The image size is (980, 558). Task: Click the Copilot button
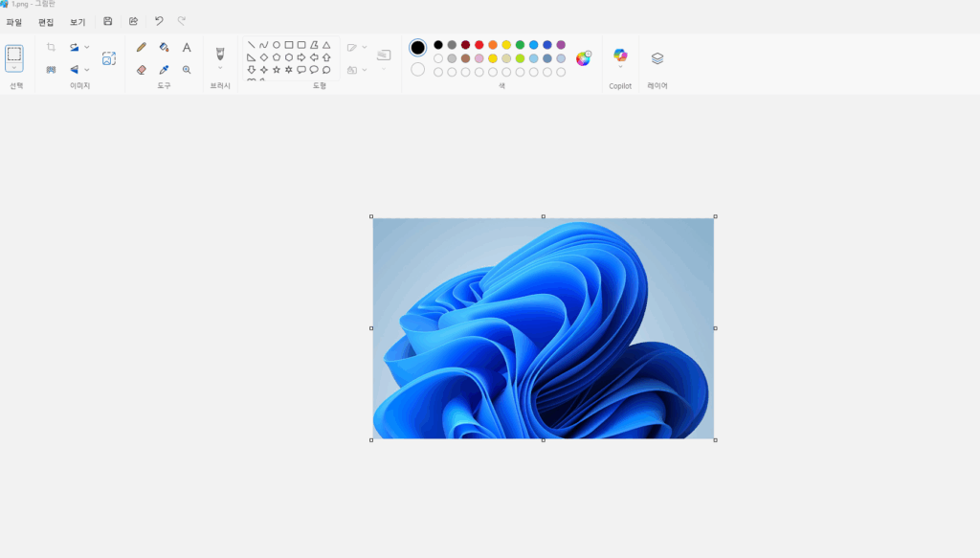pyautogui.click(x=620, y=56)
